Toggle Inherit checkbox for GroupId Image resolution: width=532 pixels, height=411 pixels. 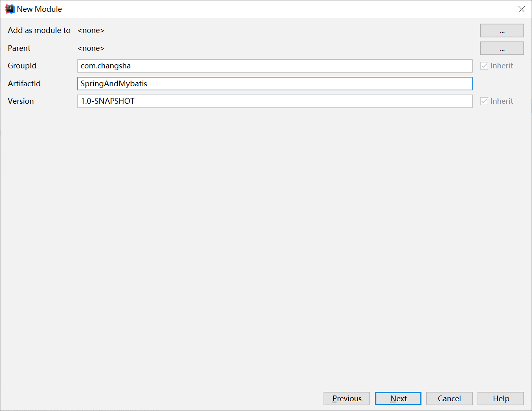[484, 66]
